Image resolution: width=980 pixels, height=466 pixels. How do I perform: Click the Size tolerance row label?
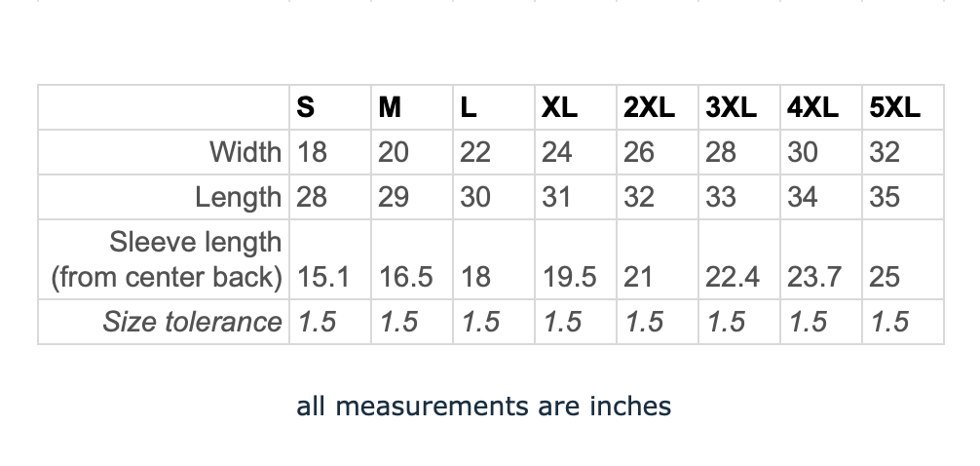coord(192,322)
